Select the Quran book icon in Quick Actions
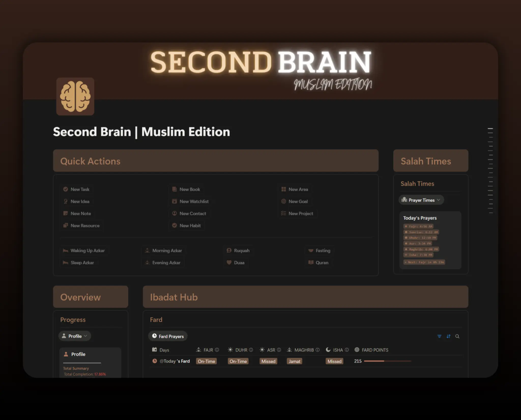The image size is (521, 420). (311, 262)
